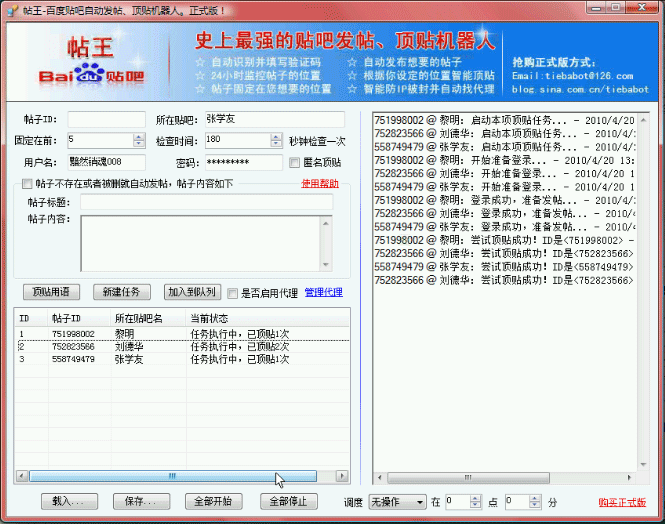This screenshot has height=524, width=665.
Task: Click status 任务执行中，已顶贴2次
Action: (x=240, y=347)
